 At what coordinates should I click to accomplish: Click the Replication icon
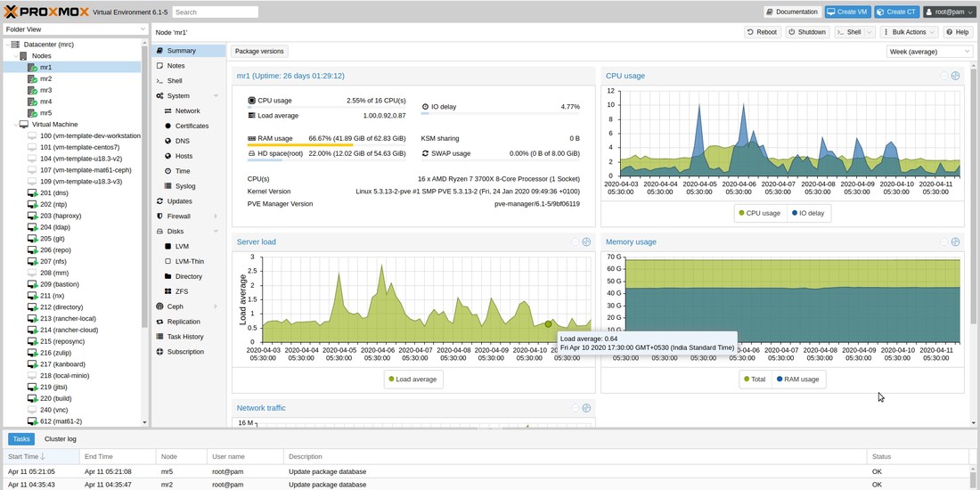coord(160,322)
